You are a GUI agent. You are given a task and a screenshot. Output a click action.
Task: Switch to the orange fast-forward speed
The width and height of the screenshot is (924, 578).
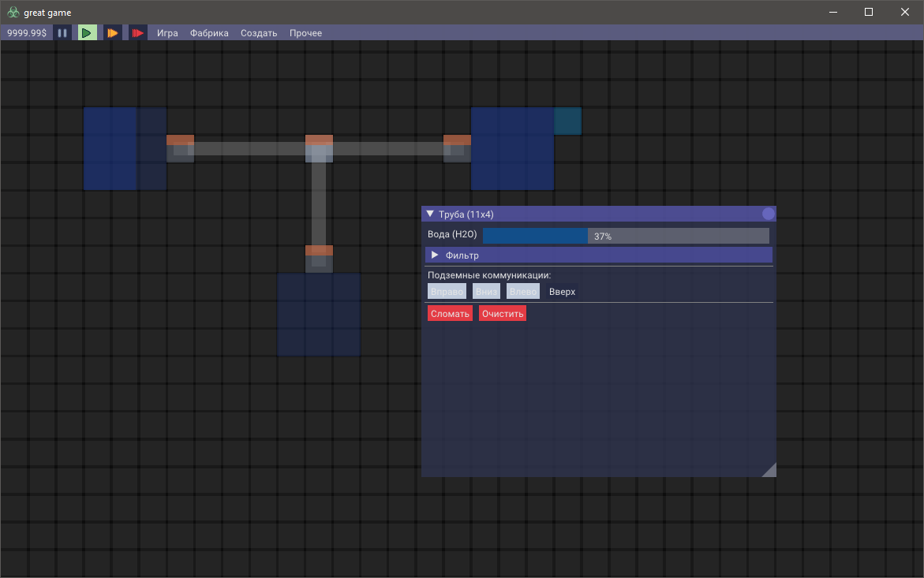tap(112, 33)
